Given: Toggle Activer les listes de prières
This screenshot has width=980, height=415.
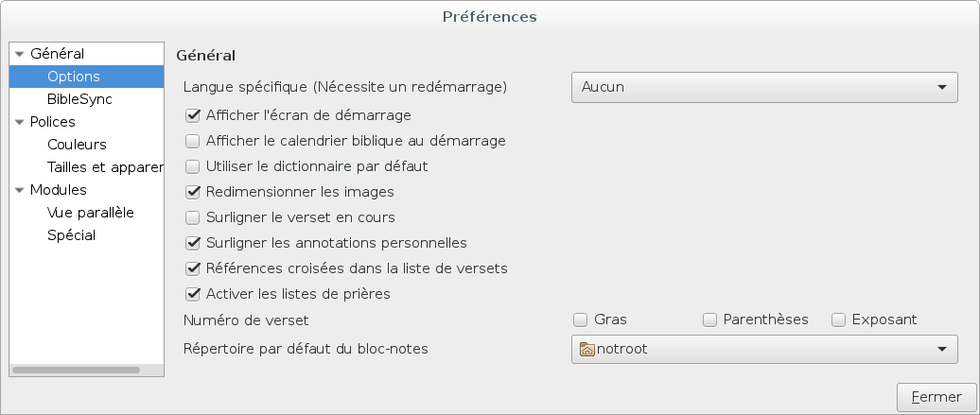Looking at the screenshot, I should pyautogui.click(x=193, y=294).
